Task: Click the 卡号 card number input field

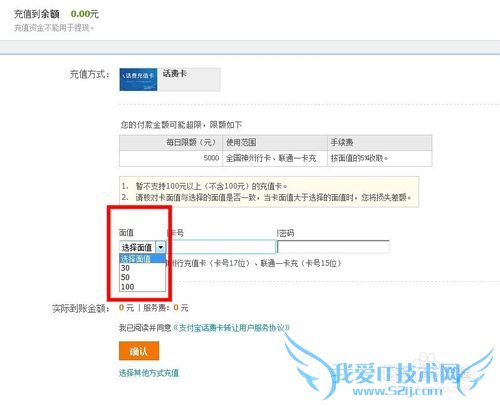Action: (221, 247)
